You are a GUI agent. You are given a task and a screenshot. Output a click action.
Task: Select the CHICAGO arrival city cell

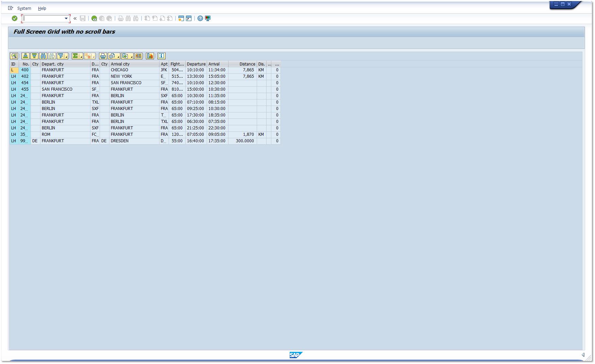(x=134, y=70)
